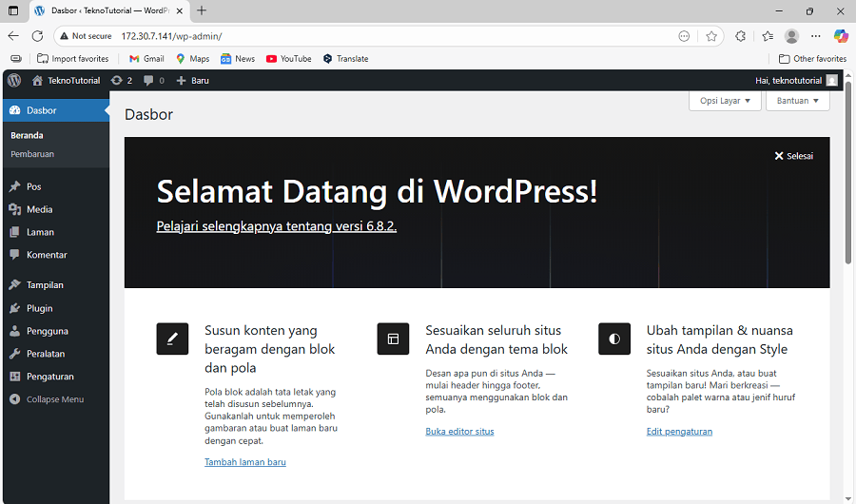Viewport: 856px width, 504px height.
Task: Open browser settings three-dots menu
Action: [816, 36]
